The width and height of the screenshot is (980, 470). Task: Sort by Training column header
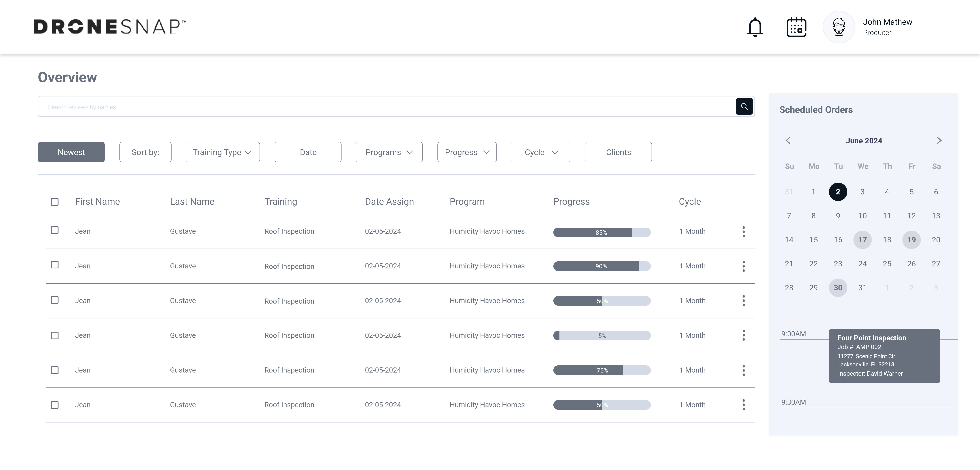pyautogui.click(x=281, y=202)
